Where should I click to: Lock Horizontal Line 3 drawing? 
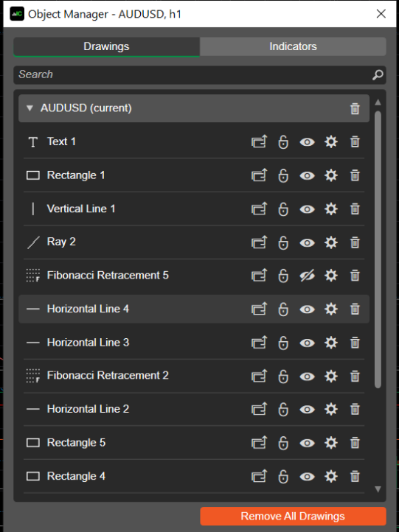pos(283,343)
